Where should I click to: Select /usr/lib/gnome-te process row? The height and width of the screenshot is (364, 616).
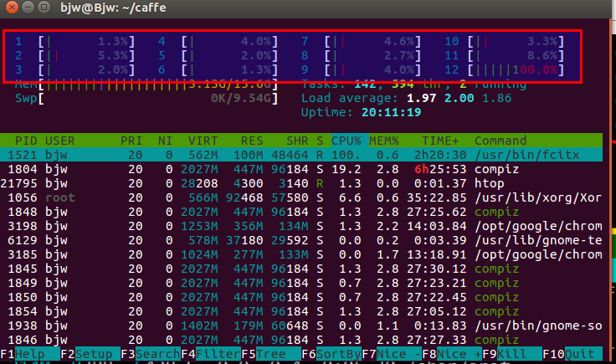[301, 240]
